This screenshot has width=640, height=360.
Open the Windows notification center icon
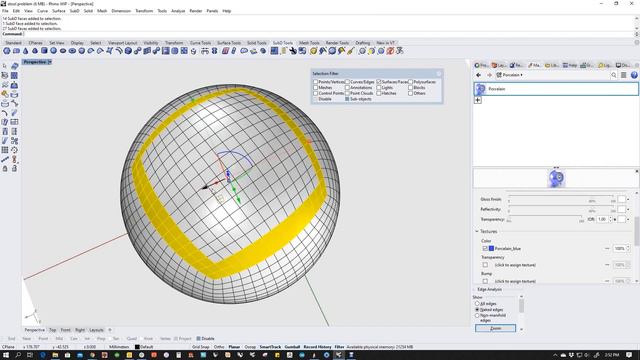point(629,355)
